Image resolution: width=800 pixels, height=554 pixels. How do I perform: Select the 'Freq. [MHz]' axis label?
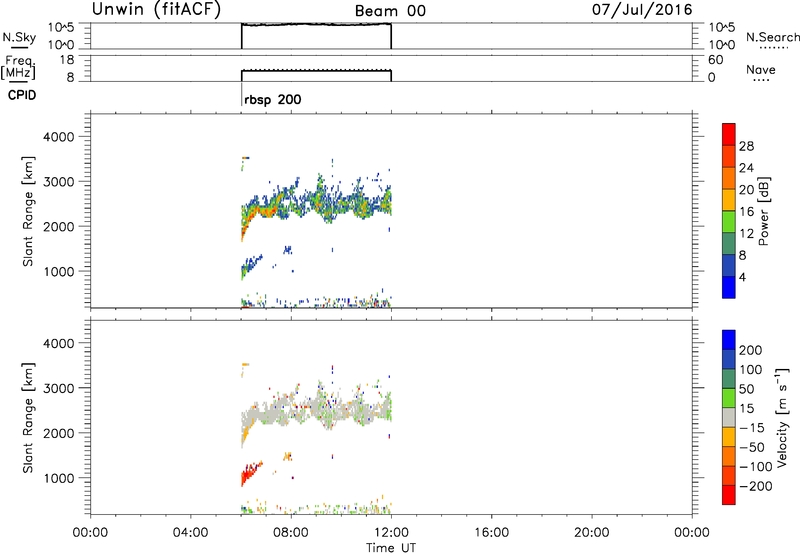coord(18,67)
